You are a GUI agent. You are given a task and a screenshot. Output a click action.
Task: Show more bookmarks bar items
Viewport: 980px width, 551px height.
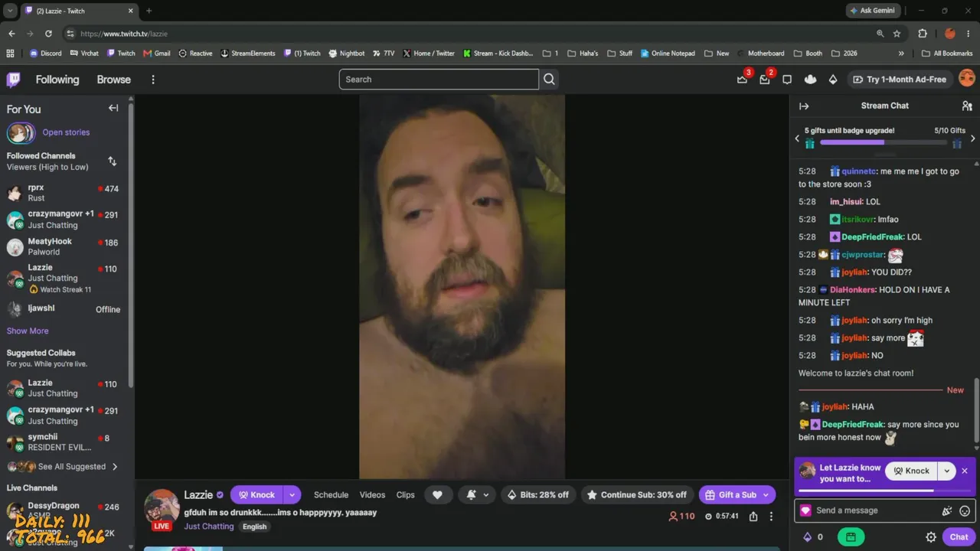coord(901,54)
